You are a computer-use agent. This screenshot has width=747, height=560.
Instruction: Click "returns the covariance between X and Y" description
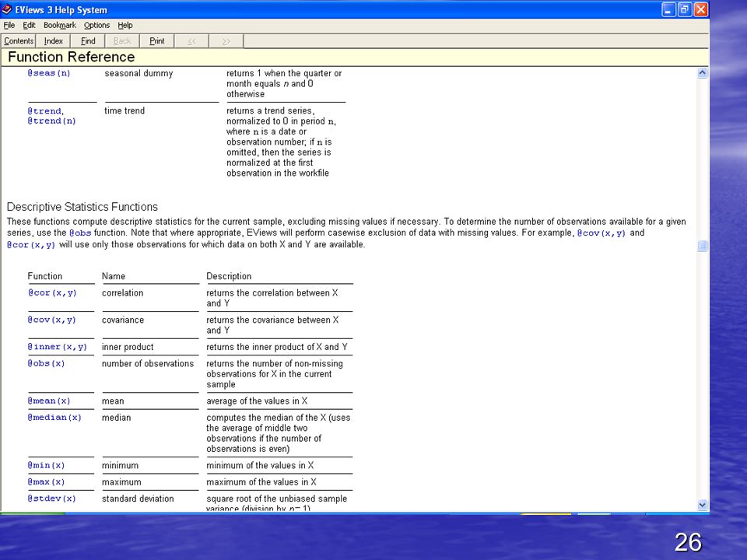click(x=272, y=325)
